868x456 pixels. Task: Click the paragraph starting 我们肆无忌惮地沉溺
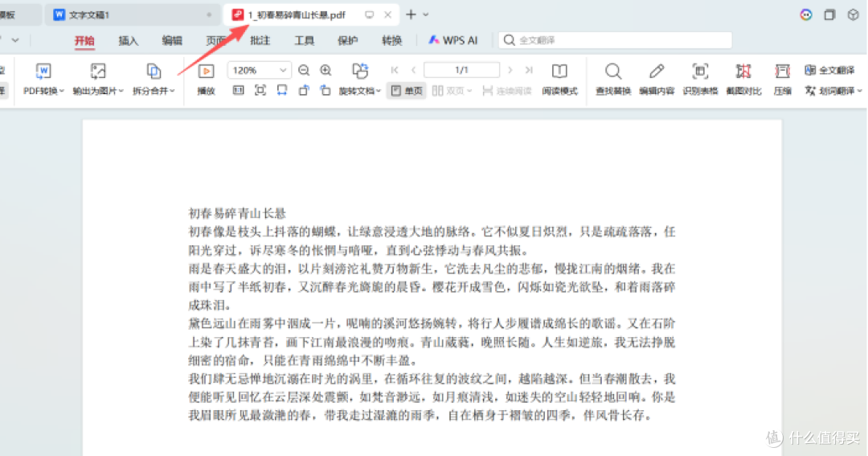432,396
